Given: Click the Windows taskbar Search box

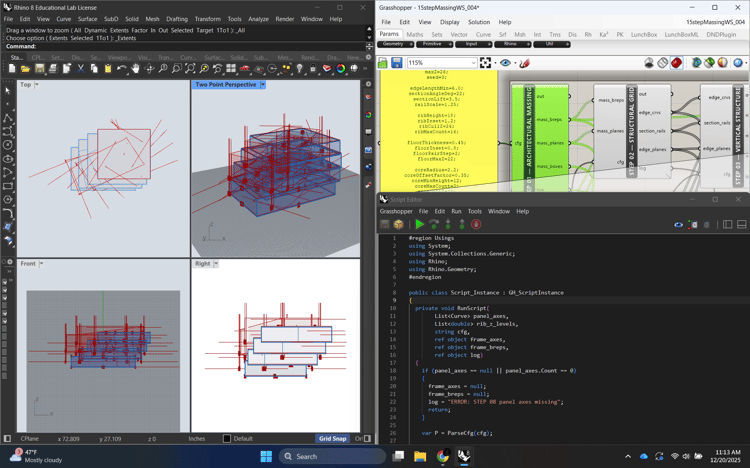Looking at the screenshot, I should coord(330,456).
